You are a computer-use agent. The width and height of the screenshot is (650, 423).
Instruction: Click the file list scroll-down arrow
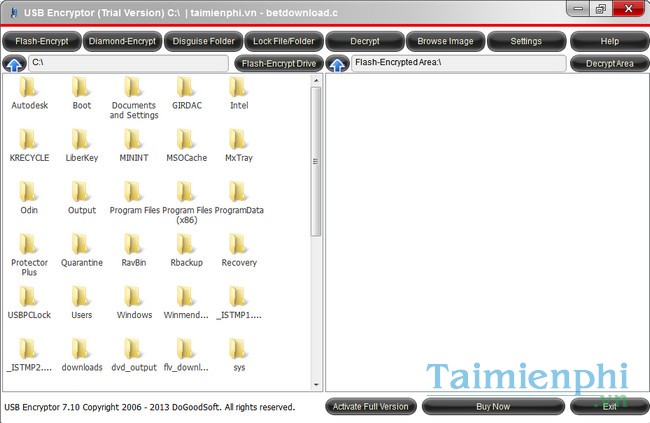tap(316, 385)
